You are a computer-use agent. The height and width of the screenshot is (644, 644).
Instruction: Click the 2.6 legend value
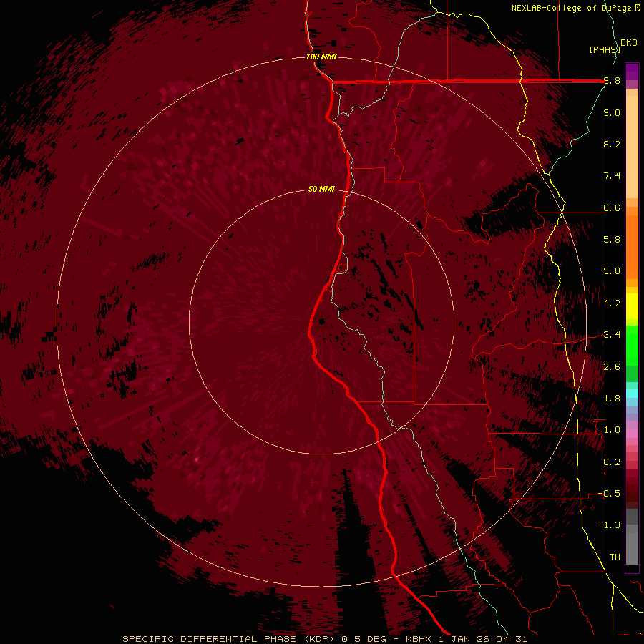pos(612,366)
